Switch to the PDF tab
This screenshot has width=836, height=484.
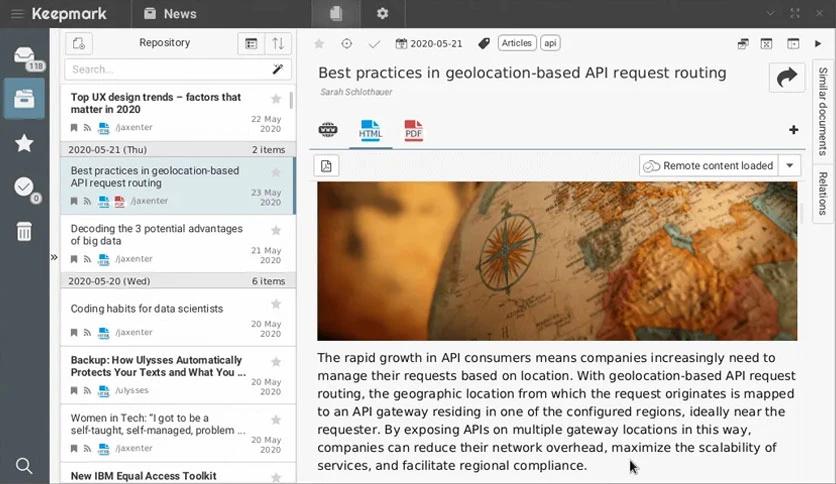[413, 130]
